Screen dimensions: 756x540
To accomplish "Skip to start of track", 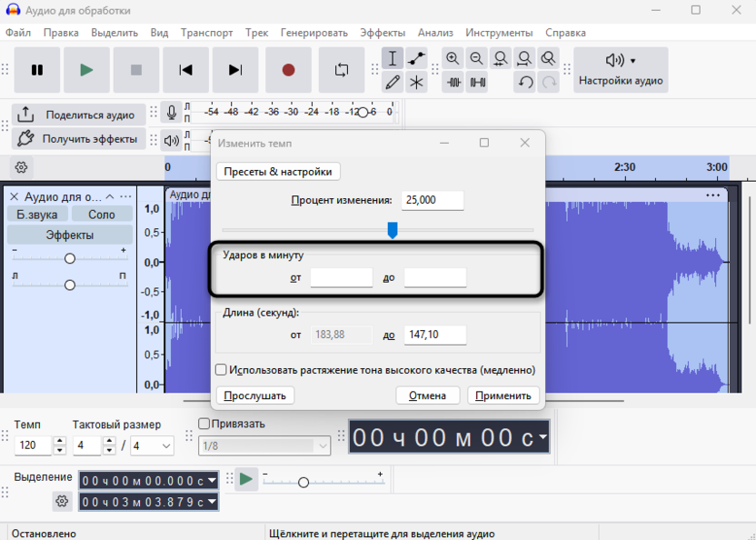I will [x=185, y=70].
